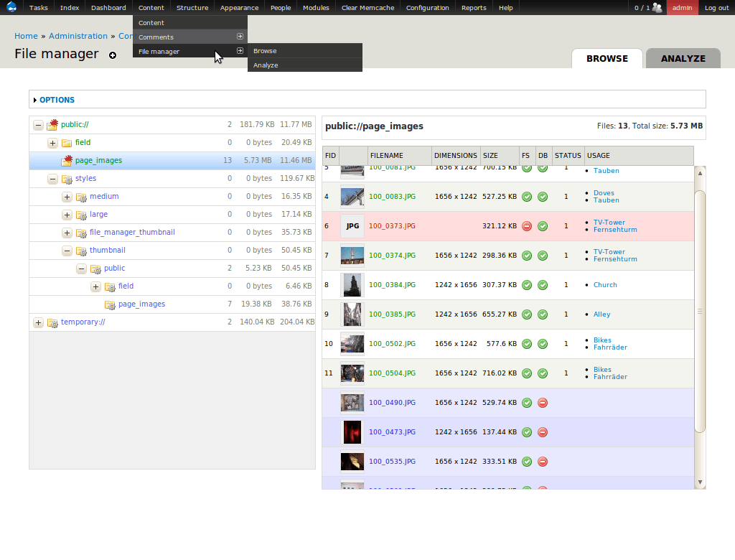The image size is (735, 560).
Task: Click the thumbnail of 100_0502.JPG
Action: click(x=352, y=344)
